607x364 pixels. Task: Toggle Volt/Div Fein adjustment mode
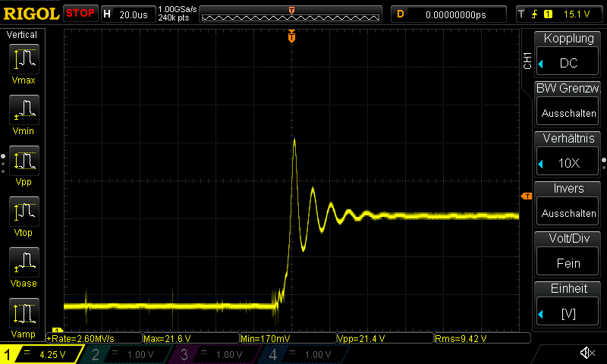pos(568,254)
